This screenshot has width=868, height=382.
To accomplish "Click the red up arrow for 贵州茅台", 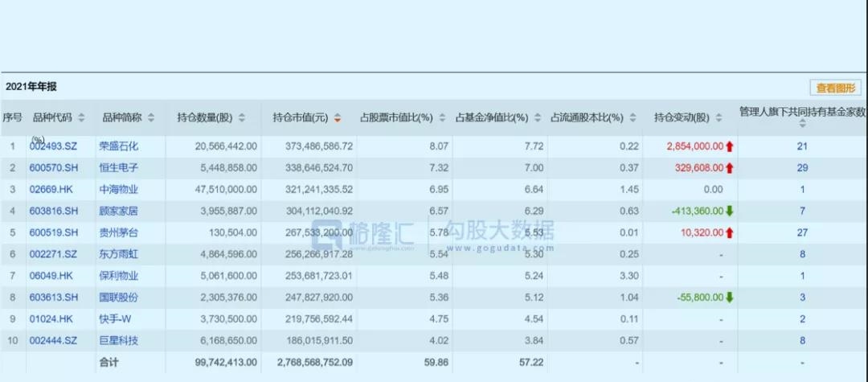I will [x=729, y=232].
